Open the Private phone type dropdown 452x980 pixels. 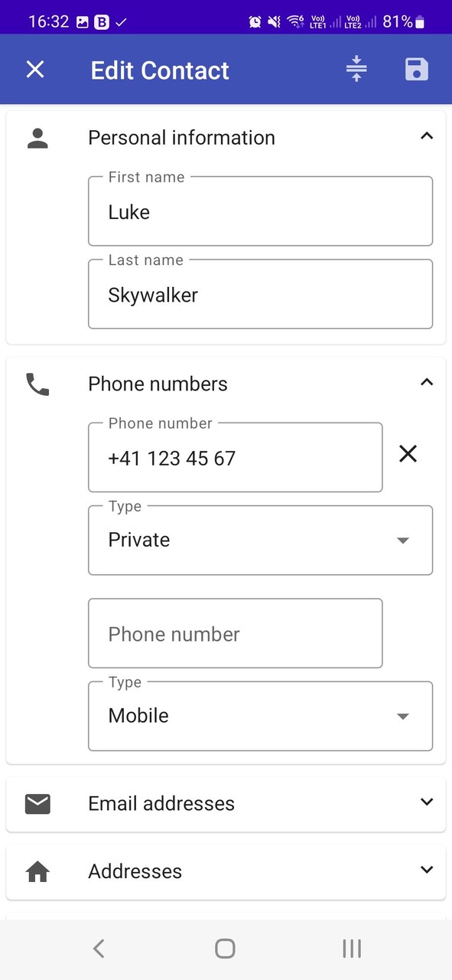[403, 540]
